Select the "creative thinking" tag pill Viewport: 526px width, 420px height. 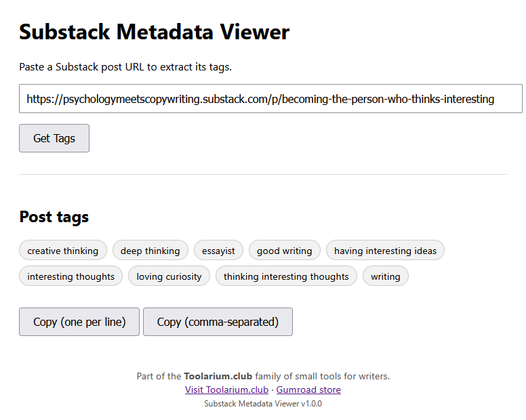coord(63,251)
